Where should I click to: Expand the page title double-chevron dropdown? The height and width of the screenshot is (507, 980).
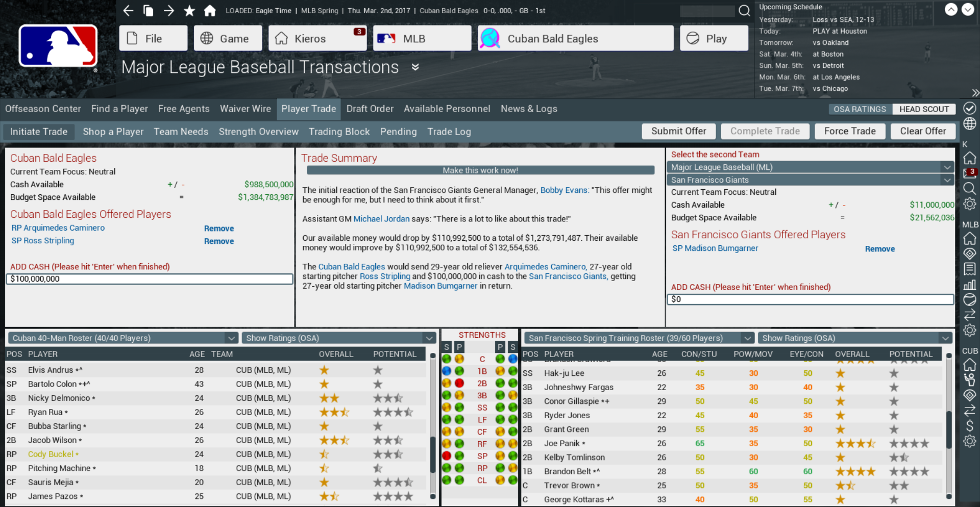[x=415, y=67]
